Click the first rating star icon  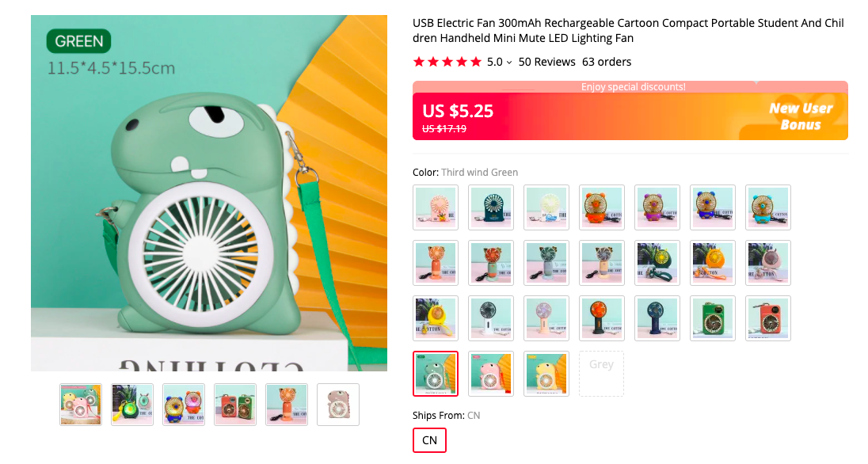coord(419,61)
